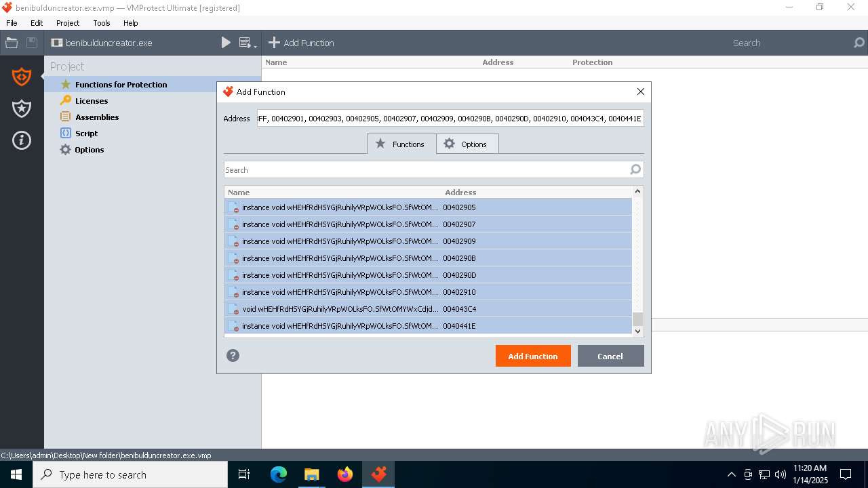
Task: Click file icon of row 004043C4
Action: [x=233, y=309]
